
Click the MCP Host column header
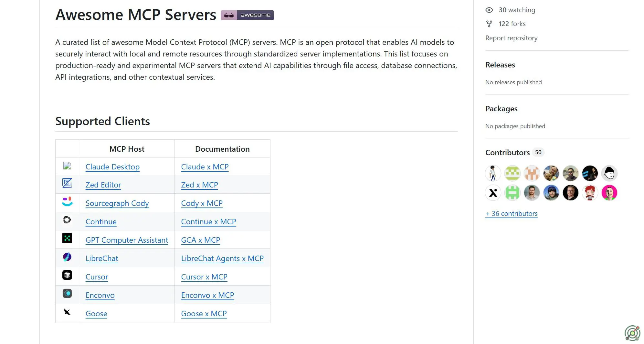click(127, 149)
